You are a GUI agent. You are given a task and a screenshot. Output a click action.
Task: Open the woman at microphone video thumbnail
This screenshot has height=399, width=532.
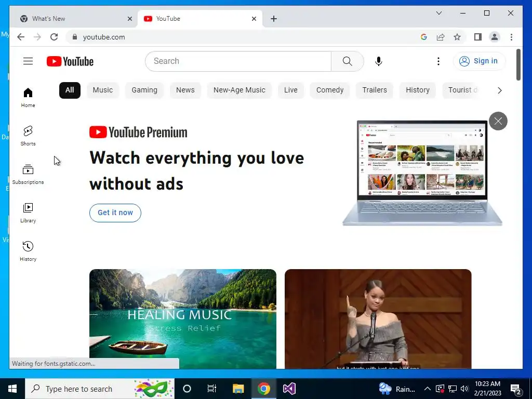tap(378, 319)
